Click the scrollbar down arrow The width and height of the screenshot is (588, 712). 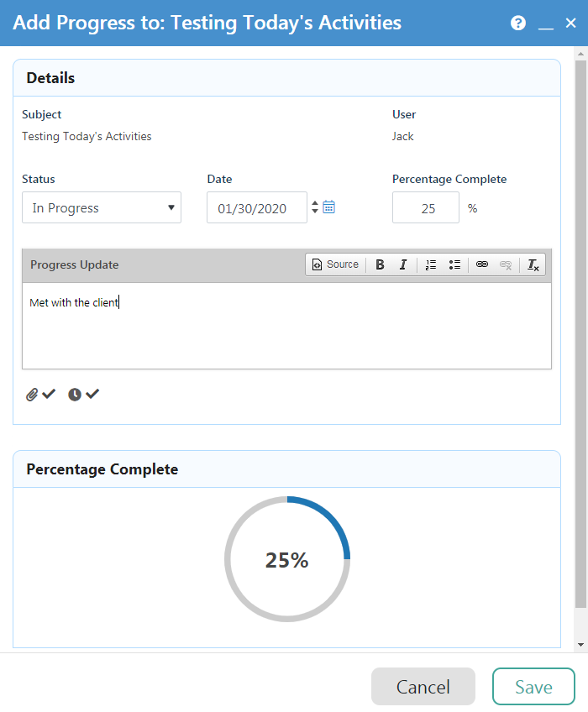tap(580, 644)
